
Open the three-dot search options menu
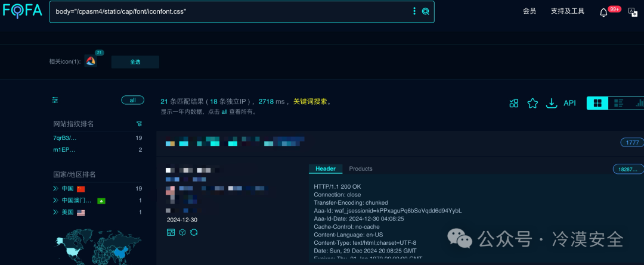414,11
